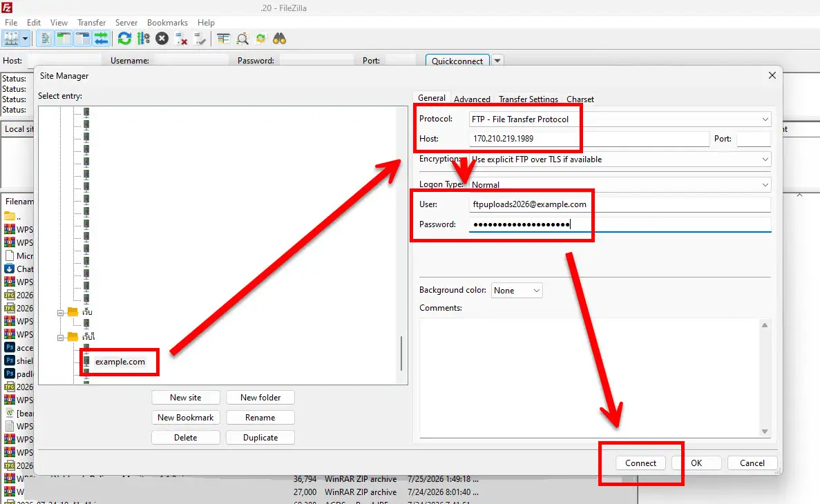
Task: Open the Encryption dropdown
Action: (x=620, y=159)
